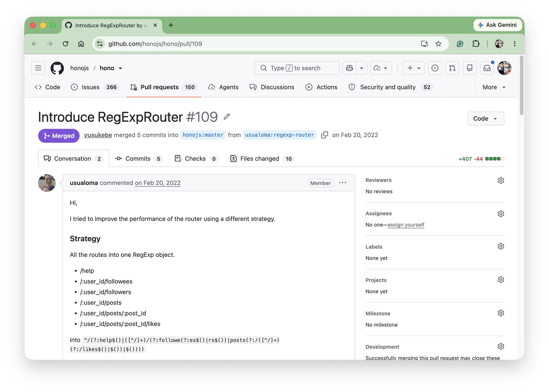
Task: Open Copilot chat icon in header
Action: [350, 68]
